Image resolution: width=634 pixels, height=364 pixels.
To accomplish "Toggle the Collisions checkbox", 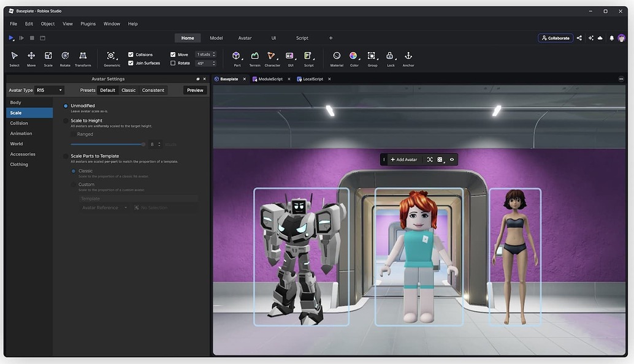I will [130, 54].
